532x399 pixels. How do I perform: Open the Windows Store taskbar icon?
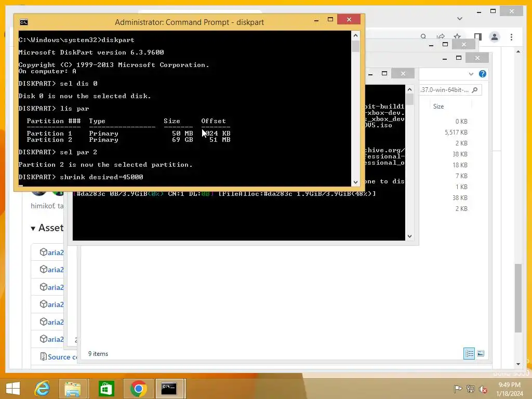point(106,389)
